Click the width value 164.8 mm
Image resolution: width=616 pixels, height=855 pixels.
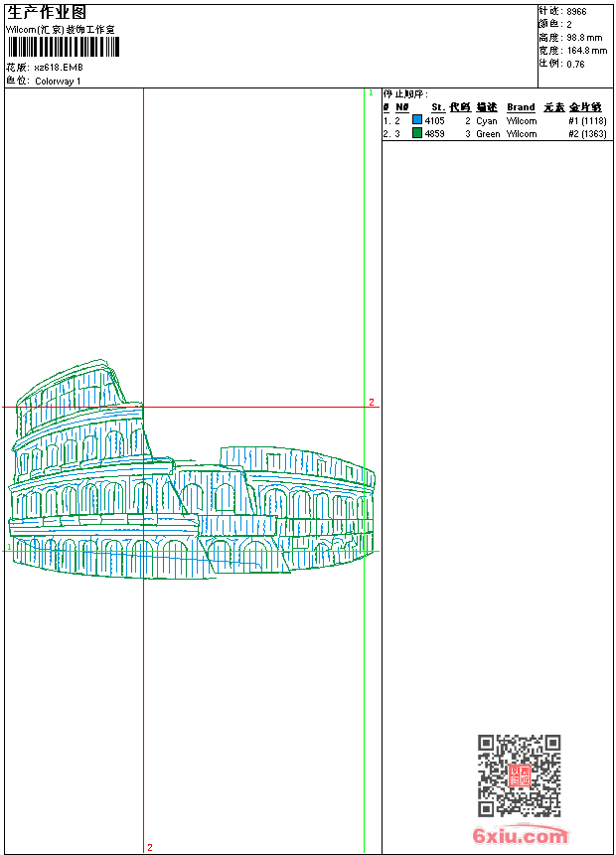coord(586,51)
